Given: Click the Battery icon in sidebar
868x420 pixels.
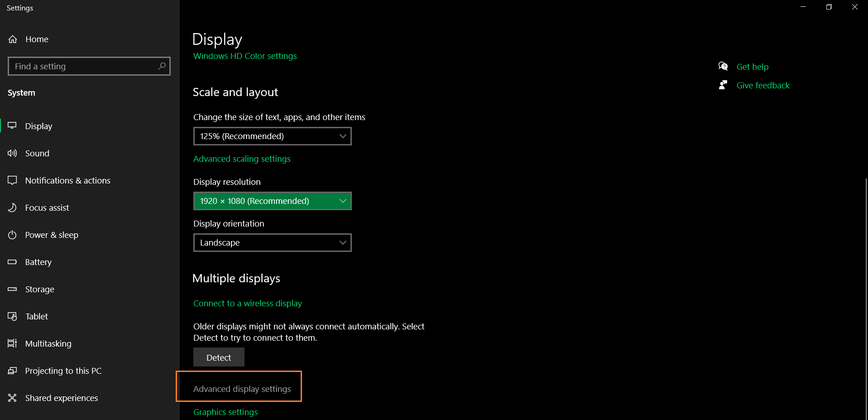Looking at the screenshot, I should point(12,262).
